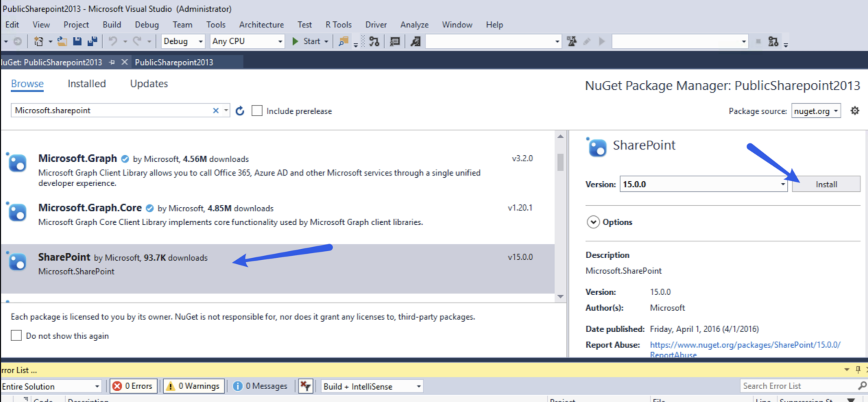Click the package list scrollbar down arrow
This screenshot has width=868, height=402.
(x=560, y=296)
